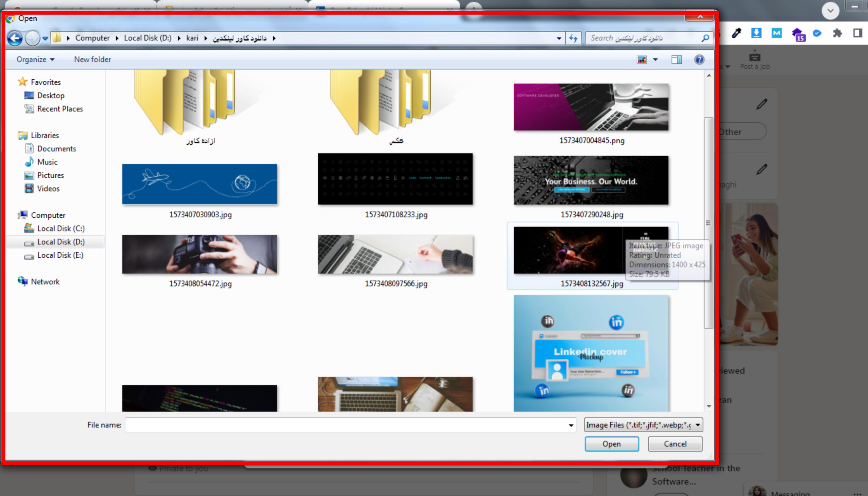Select the Pictures library in sidebar

click(51, 175)
